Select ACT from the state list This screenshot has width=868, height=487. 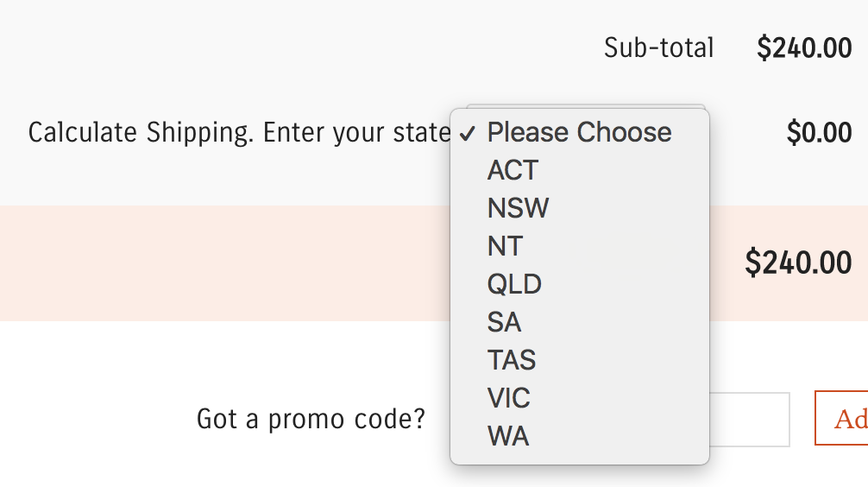pos(513,170)
